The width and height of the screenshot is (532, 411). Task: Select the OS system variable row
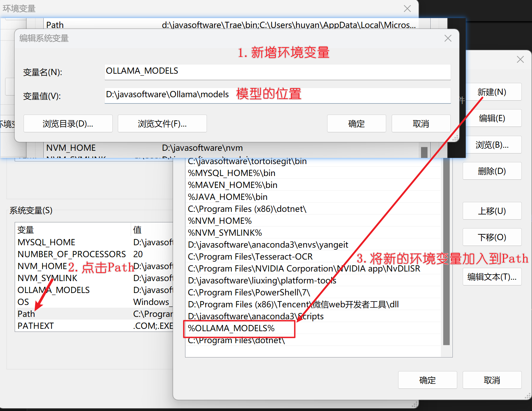94,302
